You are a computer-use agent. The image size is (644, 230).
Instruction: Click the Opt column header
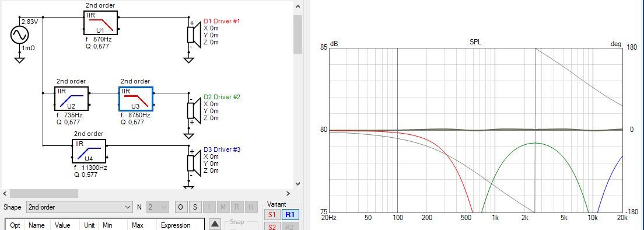pyautogui.click(x=15, y=225)
